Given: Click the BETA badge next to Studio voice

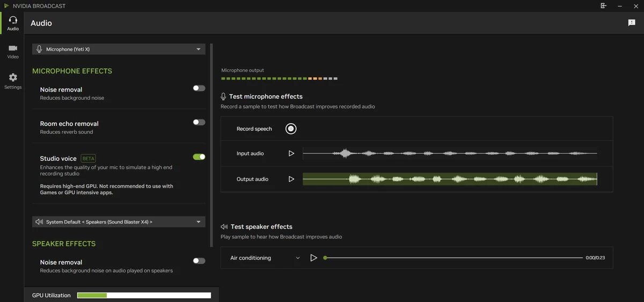Looking at the screenshot, I should (x=88, y=159).
